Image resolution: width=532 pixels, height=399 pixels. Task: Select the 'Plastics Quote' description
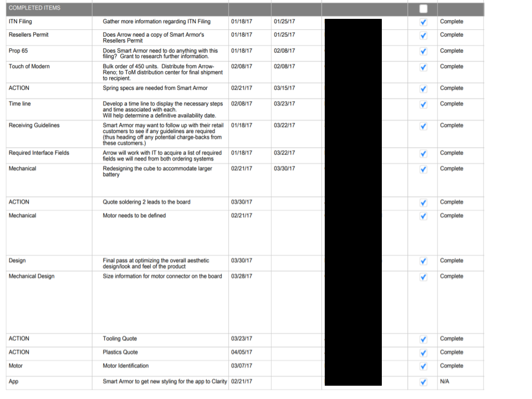[120, 352]
